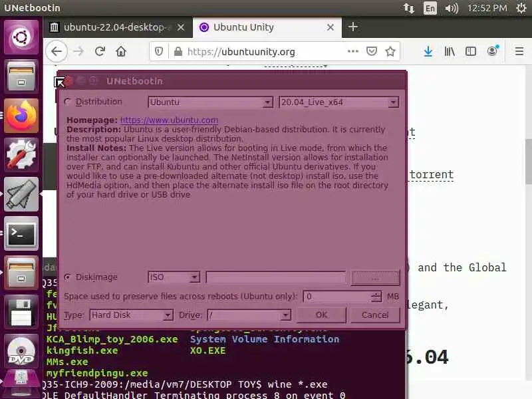Save page to Pocket
532x399 pixels.
[x=372, y=52]
